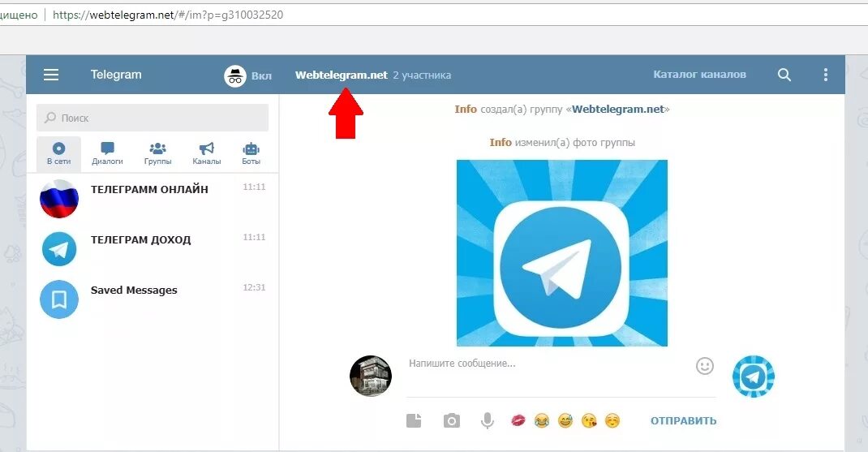Open the emoji smiley picker
Screen dimensions: 868x452
coord(705,366)
